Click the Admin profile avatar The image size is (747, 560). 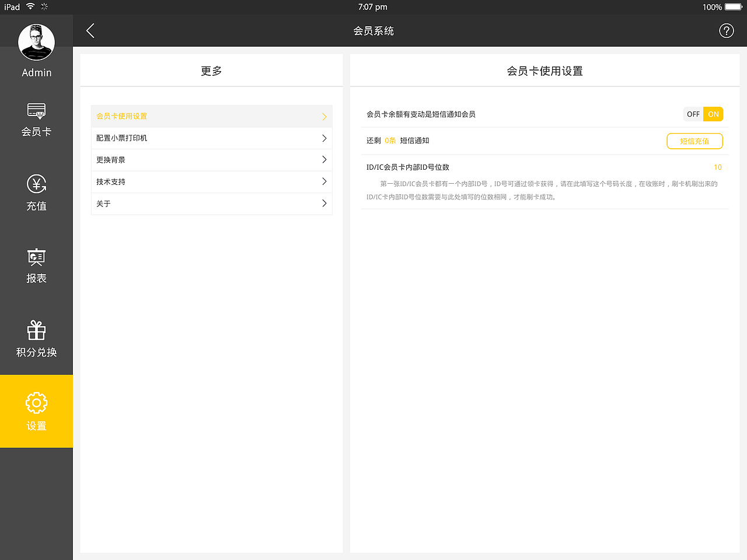36,42
